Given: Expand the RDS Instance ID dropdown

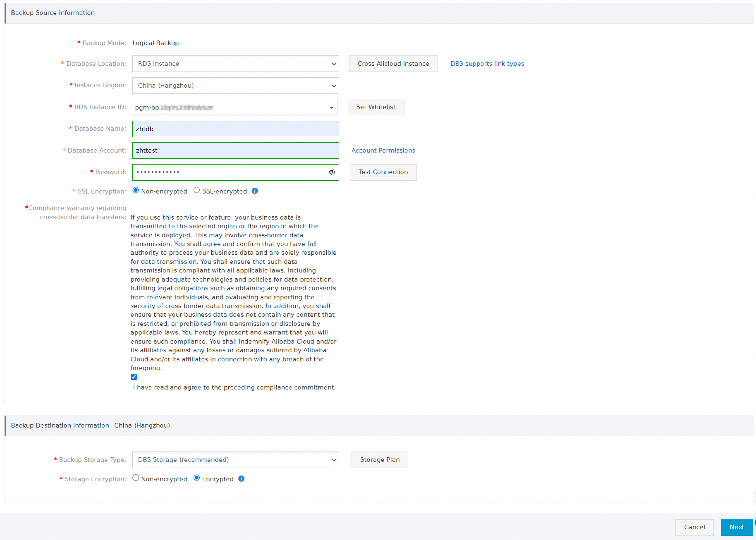Looking at the screenshot, I should [234, 107].
